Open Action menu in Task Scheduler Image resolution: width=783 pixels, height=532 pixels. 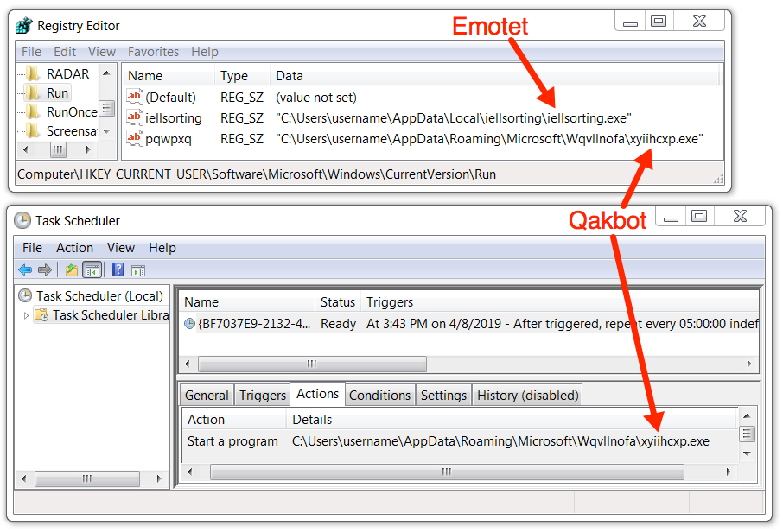(75, 248)
